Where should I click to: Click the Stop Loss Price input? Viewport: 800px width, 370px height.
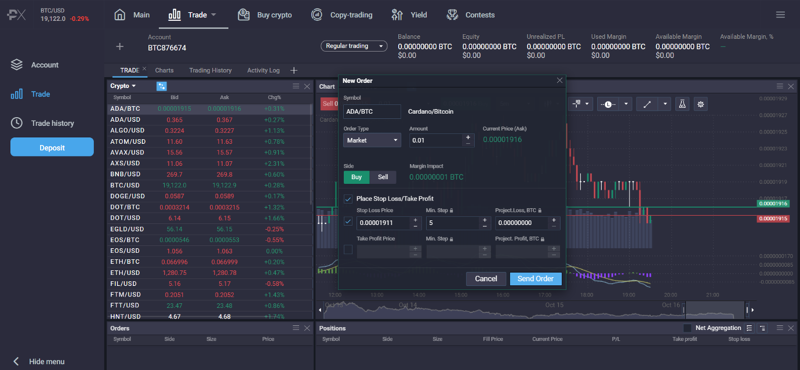(383, 223)
